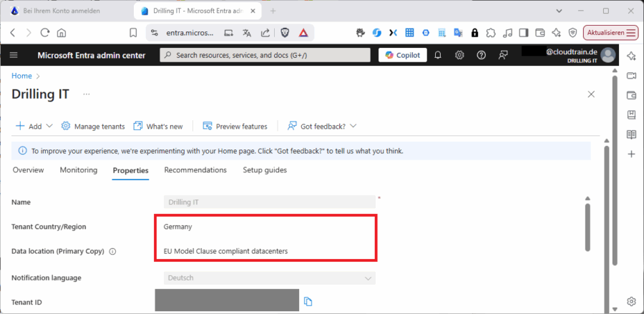Click the browser back arrow
This screenshot has height=314, width=644.
click(13, 33)
